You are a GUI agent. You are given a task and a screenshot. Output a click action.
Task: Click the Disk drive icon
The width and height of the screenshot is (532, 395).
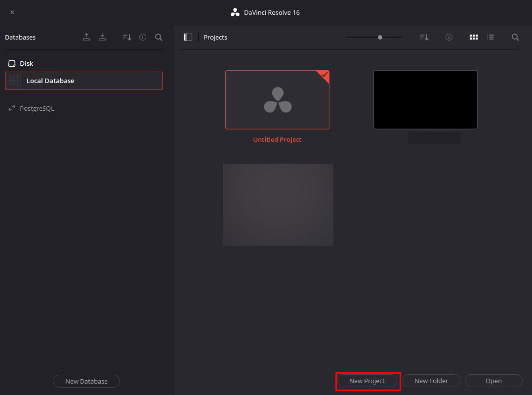[12, 63]
